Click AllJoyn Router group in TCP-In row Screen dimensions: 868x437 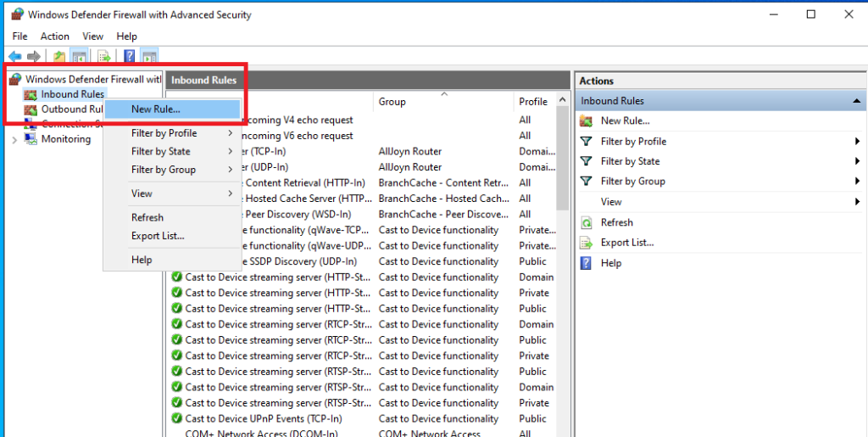[x=410, y=151]
